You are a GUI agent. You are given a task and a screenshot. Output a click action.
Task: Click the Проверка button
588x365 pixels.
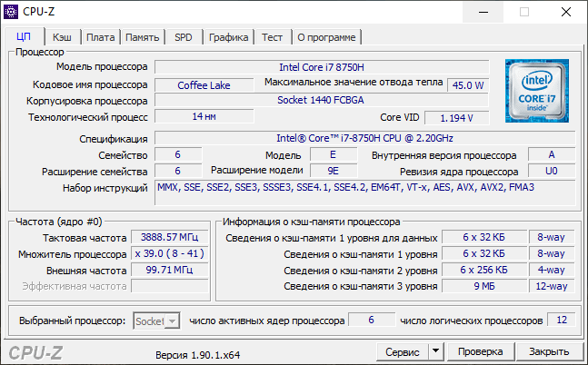pyautogui.click(x=481, y=351)
